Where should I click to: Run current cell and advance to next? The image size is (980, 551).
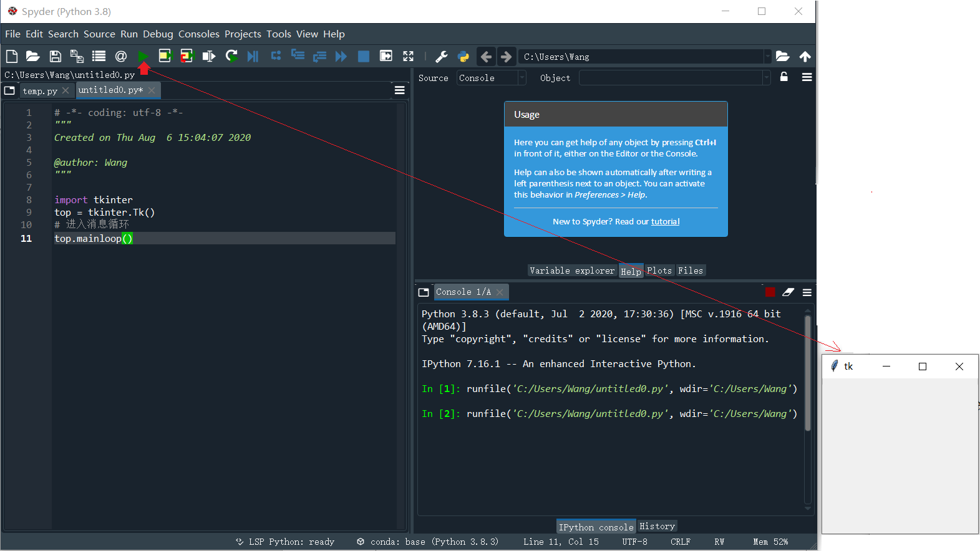point(187,56)
